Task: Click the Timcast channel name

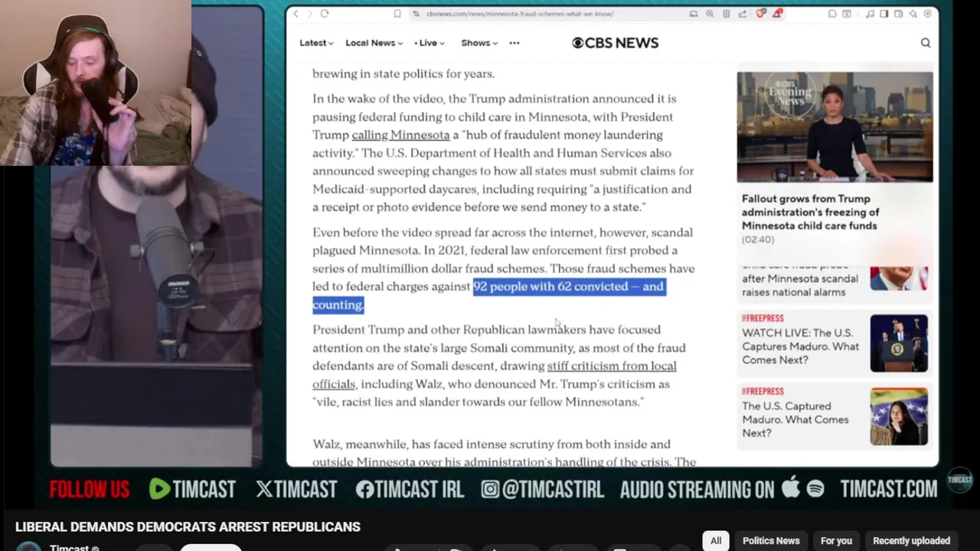Action: [x=69, y=547]
